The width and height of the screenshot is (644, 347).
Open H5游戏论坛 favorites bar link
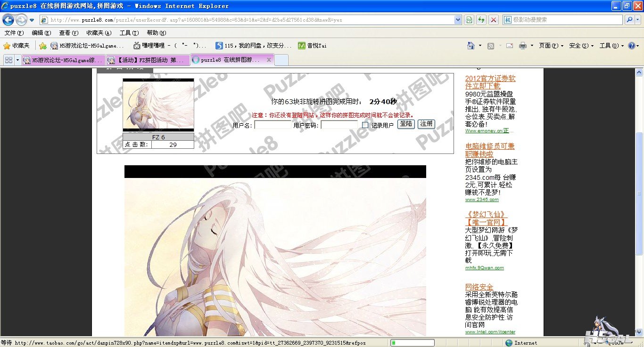click(x=87, y=46)
